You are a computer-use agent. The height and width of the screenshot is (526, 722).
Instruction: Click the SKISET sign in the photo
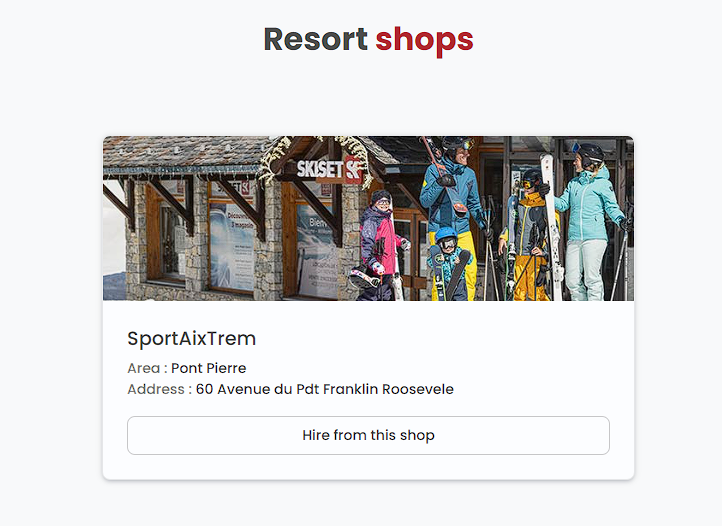(329, 169)
